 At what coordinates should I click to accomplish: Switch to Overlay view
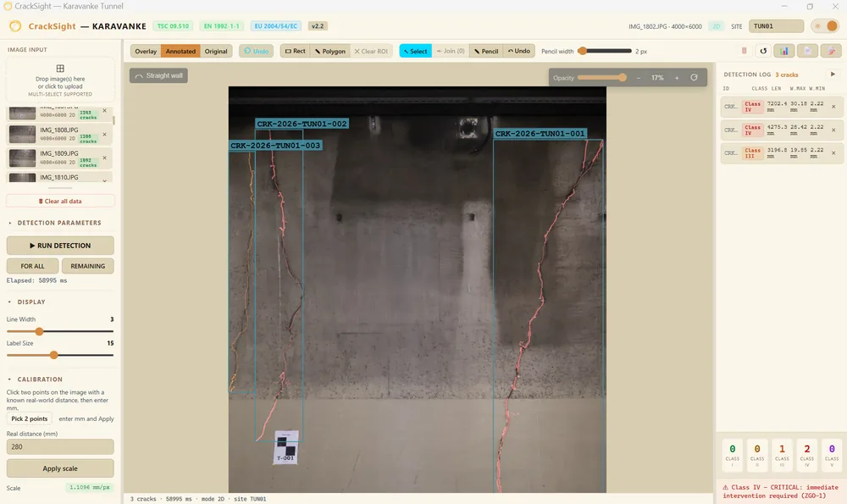(146, 51)
